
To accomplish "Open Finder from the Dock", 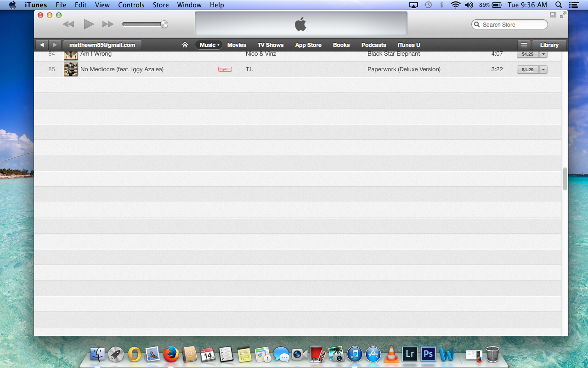I will coord(97,354).
